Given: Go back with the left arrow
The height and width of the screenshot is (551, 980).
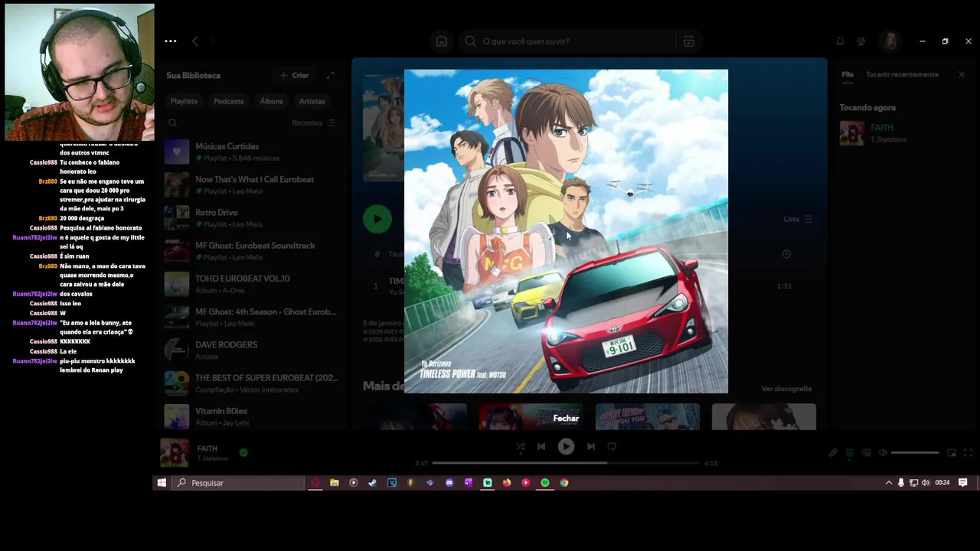Looking at the screenshot, I should 194,41.
